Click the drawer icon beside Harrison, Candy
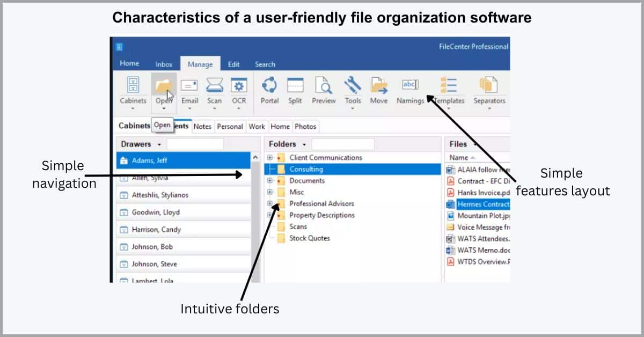This screenshot has width=644, height=337. pos(124,230)
